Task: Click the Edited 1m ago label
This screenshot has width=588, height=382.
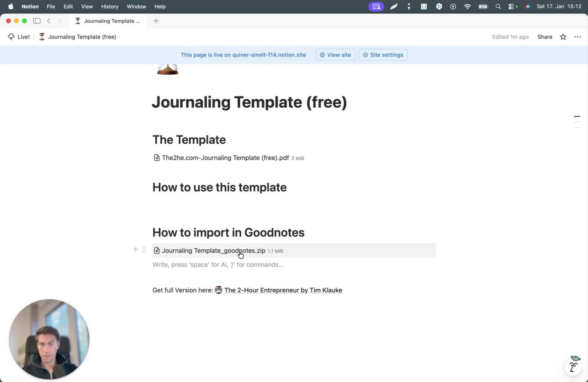Action: coord(510,37)
